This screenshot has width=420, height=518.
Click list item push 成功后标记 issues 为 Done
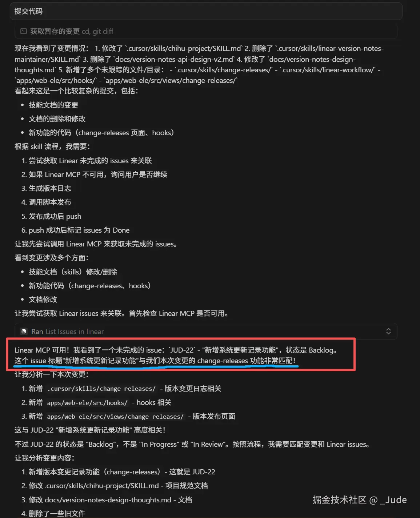pos(75,230)
